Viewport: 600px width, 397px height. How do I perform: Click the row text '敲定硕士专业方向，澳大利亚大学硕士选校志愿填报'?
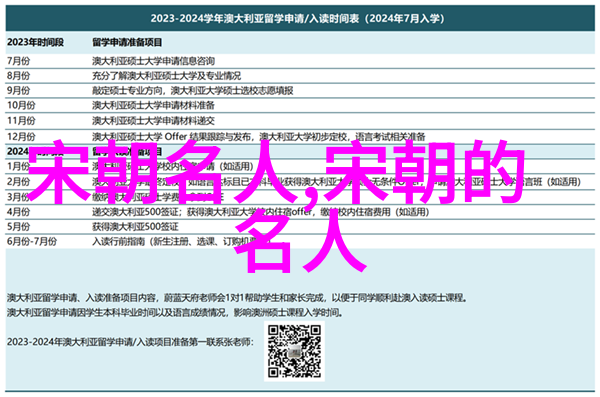click(192, 90)
